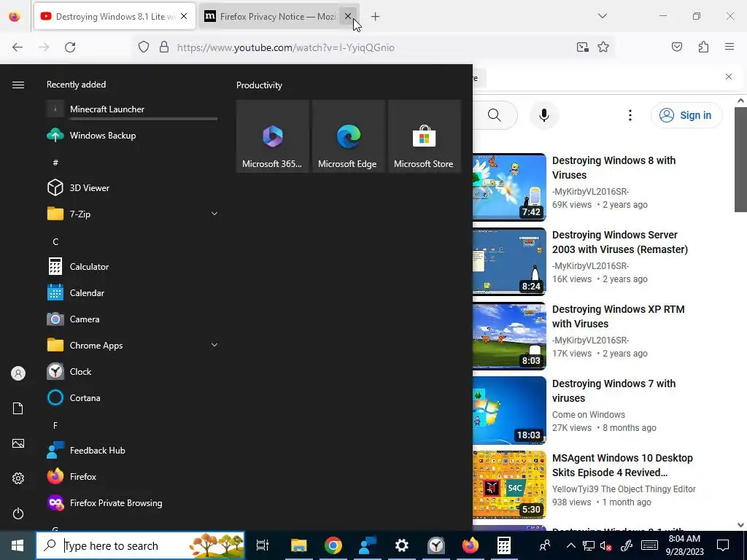The height and width of the screenshot is (560, 747).
Task: Expand the 7-Zip folder chevron
Action: 214,214
